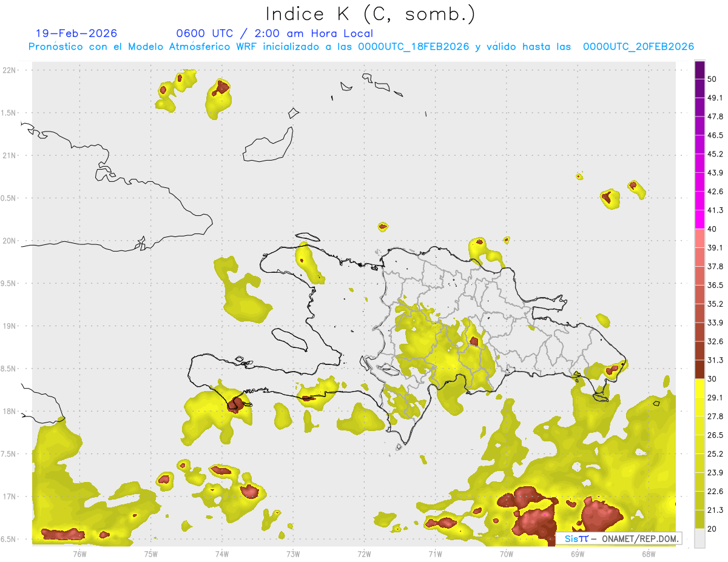The height and width of the screenshot is (562, 728).
Task: Click the colorbar value '43.9'
Action: pos(715,173)
